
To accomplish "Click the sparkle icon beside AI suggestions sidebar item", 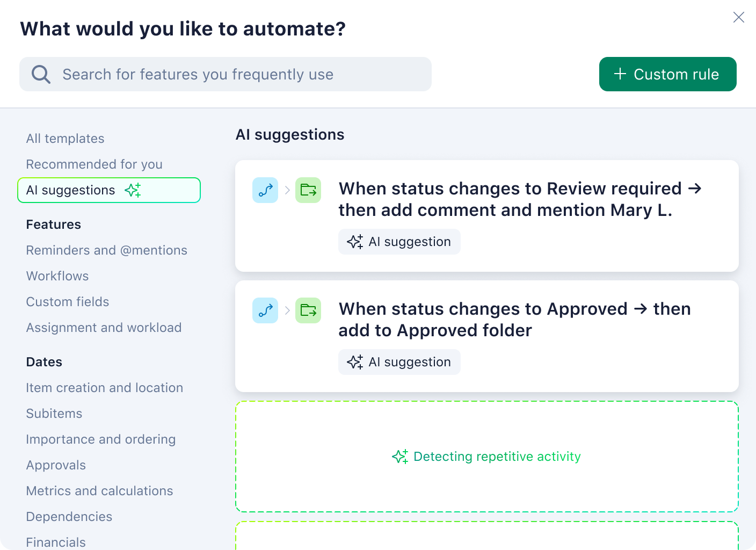I will (x=133, y=190).
